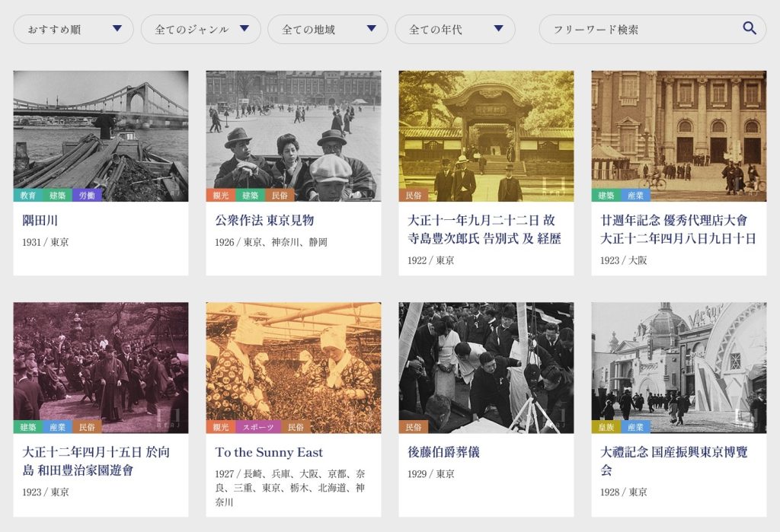Open the 故寺島豊次郎氏 告別式 title link
Viewport: 780px width, 532px height.
pos(485,229)
